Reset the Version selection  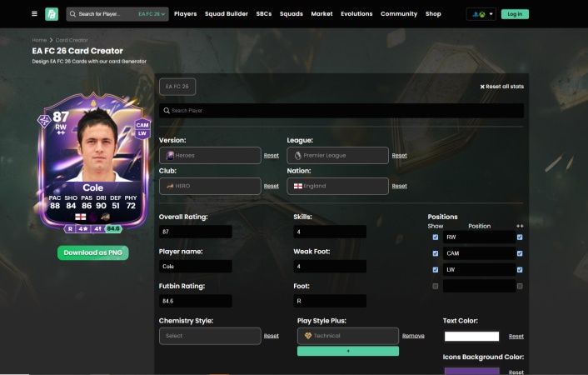pos(272,155)
